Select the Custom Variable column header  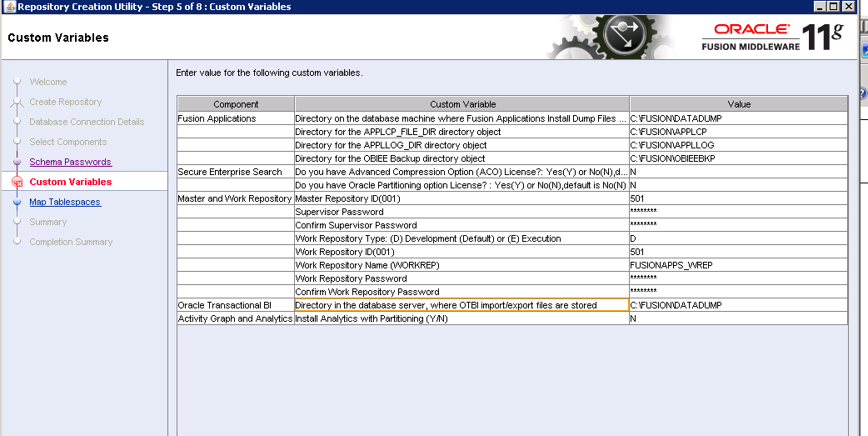pos(462,104)
